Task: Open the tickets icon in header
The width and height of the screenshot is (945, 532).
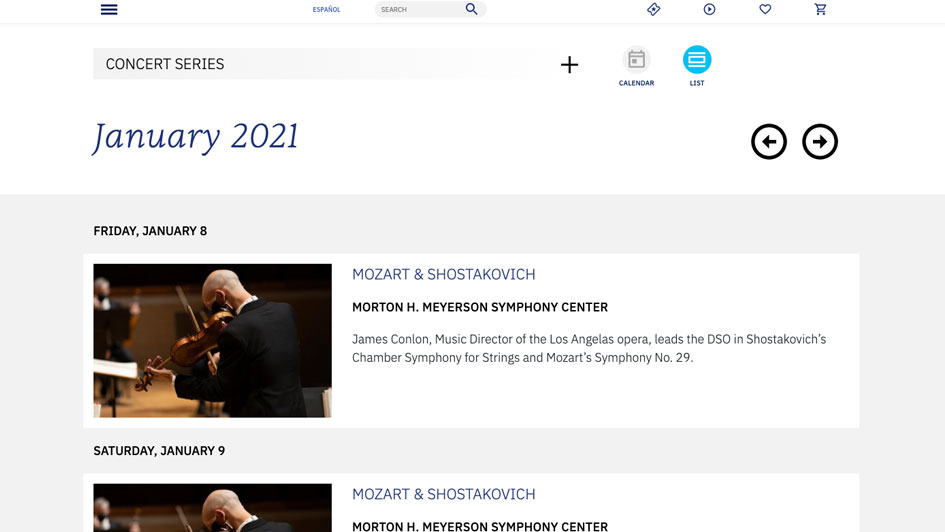Action: pyautogui.click(x=653, y=9)
